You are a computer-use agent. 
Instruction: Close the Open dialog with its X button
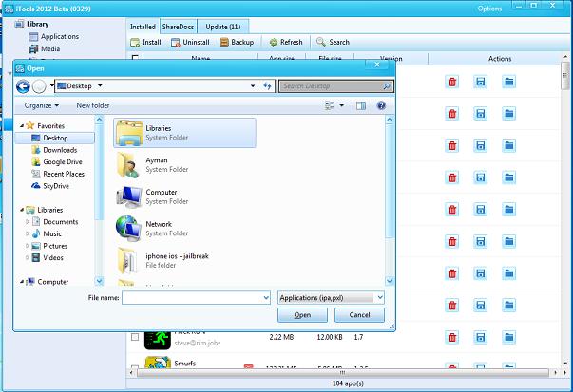tap(377, 65)
